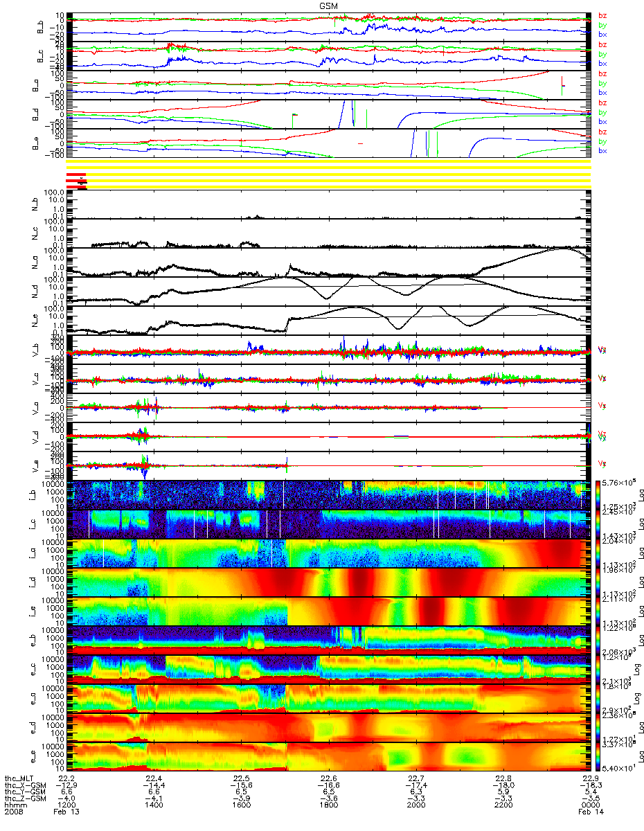The width and height of the screenshot is (644, 831).
Task: Click the 1600 time tick label
Action: point(241,806)
